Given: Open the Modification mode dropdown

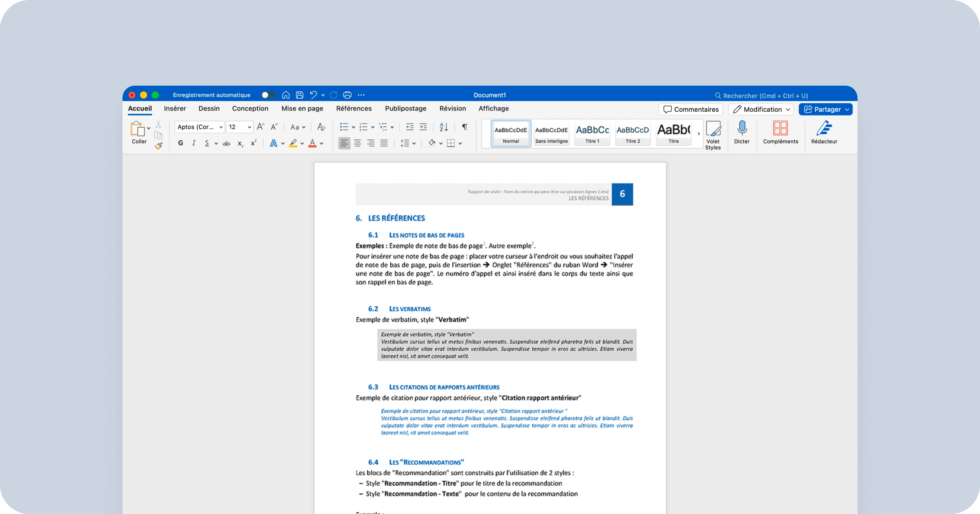Looking at the screenshot, I should [761, 109].
